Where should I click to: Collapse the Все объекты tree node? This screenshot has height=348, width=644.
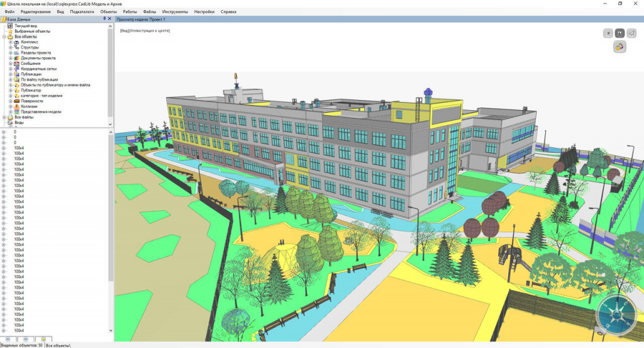pyautogui.click(x=4, y=36)
